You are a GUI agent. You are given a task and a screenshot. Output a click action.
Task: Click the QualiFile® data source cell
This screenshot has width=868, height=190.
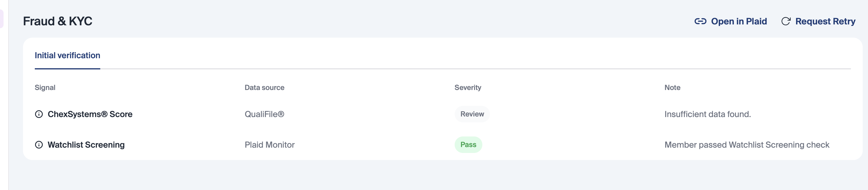pos(264,114)
